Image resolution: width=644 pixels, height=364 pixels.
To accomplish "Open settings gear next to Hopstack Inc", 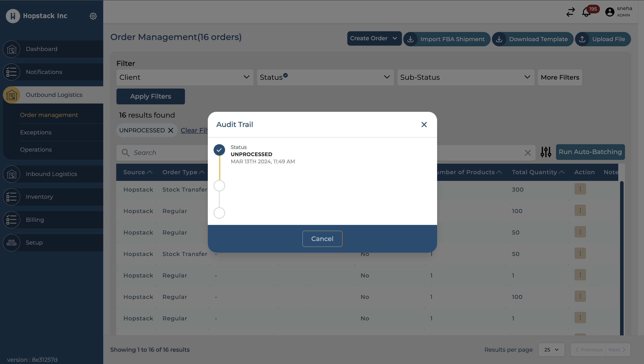I will (x=93, y=16).
